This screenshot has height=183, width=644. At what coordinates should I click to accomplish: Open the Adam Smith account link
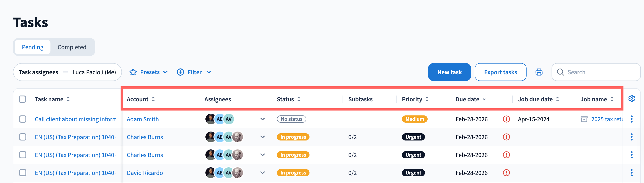pos(142,119)
